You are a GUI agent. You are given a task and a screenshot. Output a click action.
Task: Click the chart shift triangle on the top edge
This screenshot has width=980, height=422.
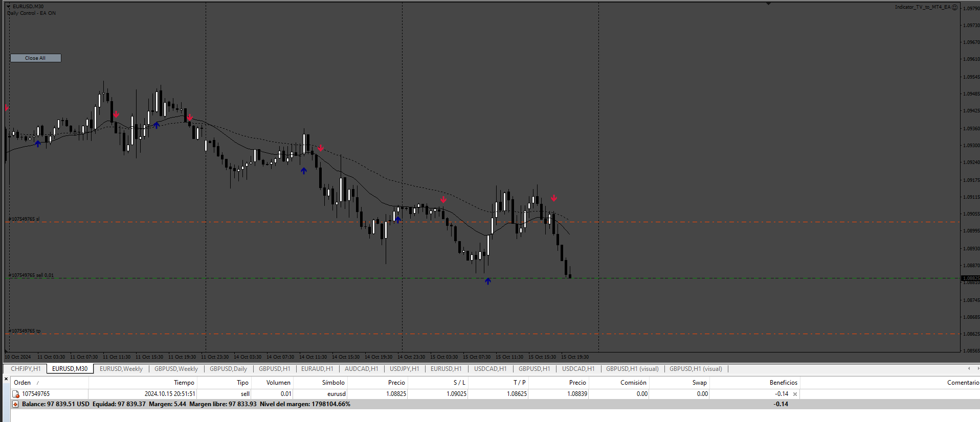tap(768, 4)
